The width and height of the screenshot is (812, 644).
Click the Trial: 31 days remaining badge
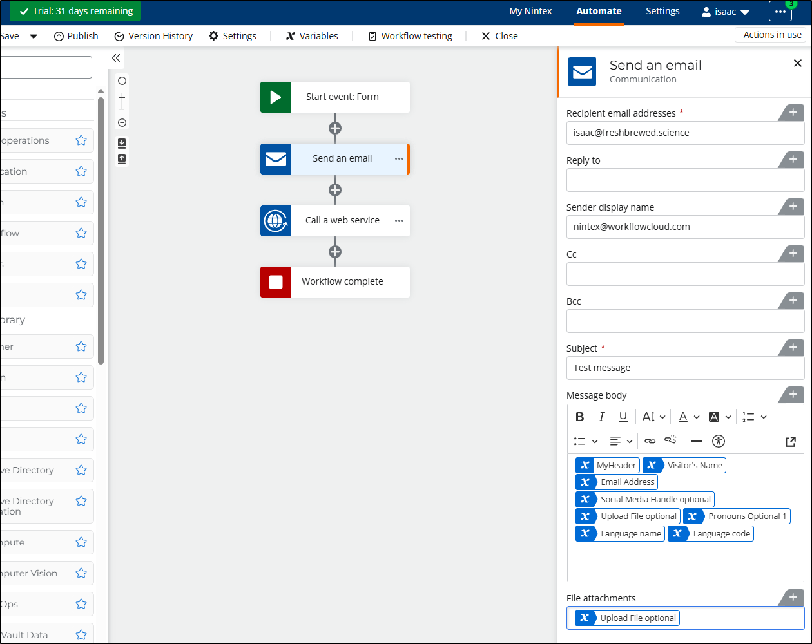[76, 11]
